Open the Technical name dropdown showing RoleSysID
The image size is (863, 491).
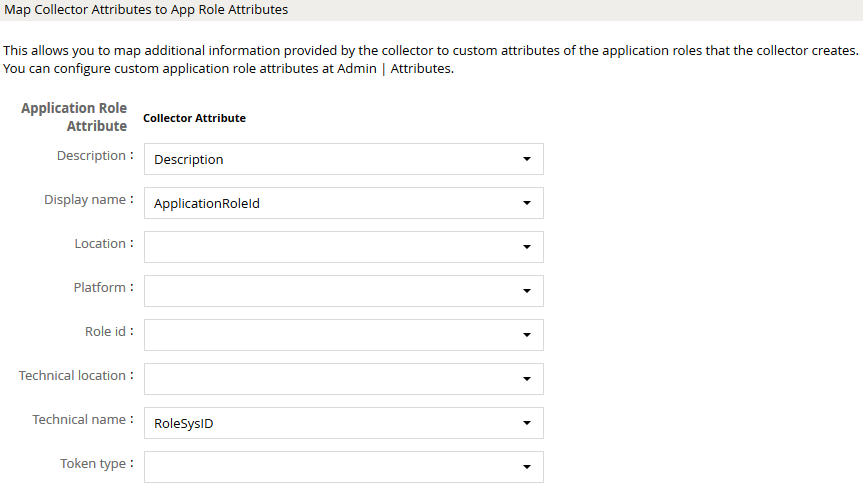click(x=343, y=423)
